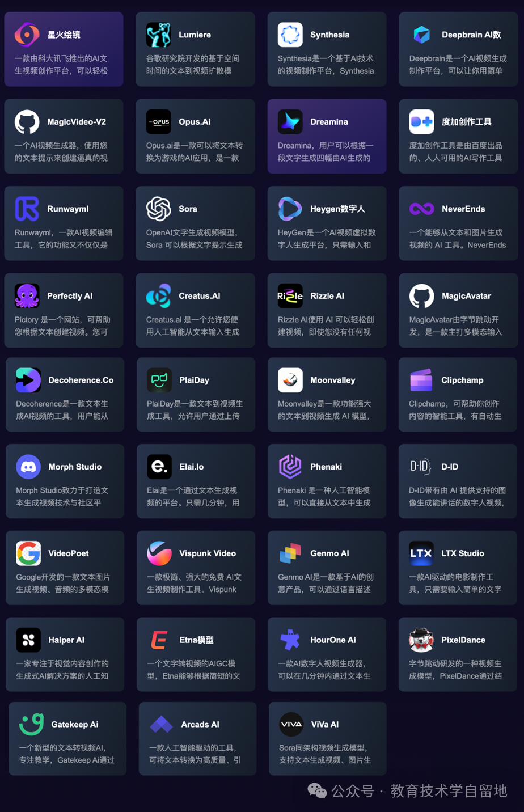Click the LTX Studio logo icon
Image resolution: width=524 pixels, height=812 pixels.
coord(421,553)
